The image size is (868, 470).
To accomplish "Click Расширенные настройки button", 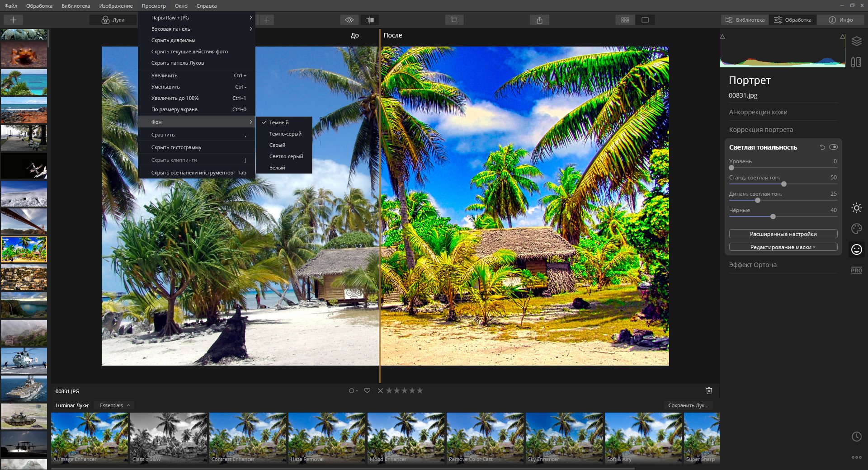I will click(783, 234).
